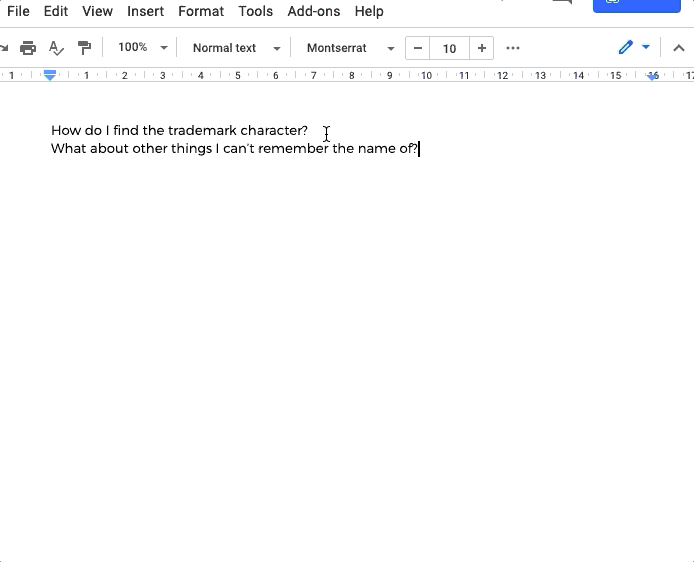Screen dimensions: 694x562
Task: Open the Insert menu
Action: pos(145,11)
